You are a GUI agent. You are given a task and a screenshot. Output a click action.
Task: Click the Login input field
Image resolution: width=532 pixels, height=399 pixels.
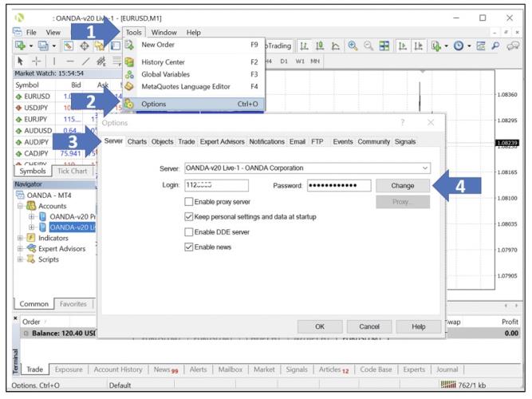(x=216, y=185)
